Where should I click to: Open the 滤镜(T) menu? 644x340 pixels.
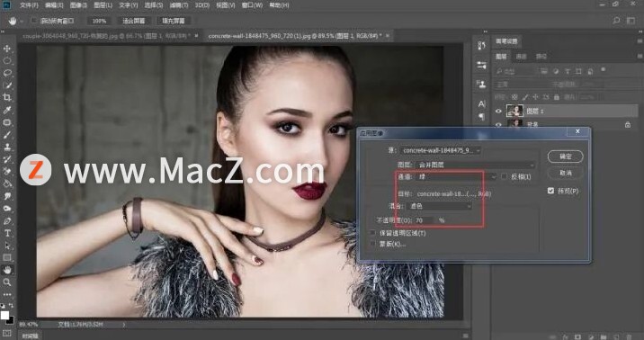click(178, 5)
